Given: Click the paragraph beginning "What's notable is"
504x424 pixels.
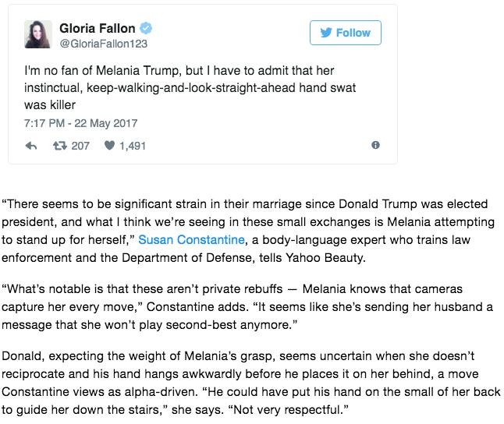Looking at the screenshot, I should coord(247,307).
